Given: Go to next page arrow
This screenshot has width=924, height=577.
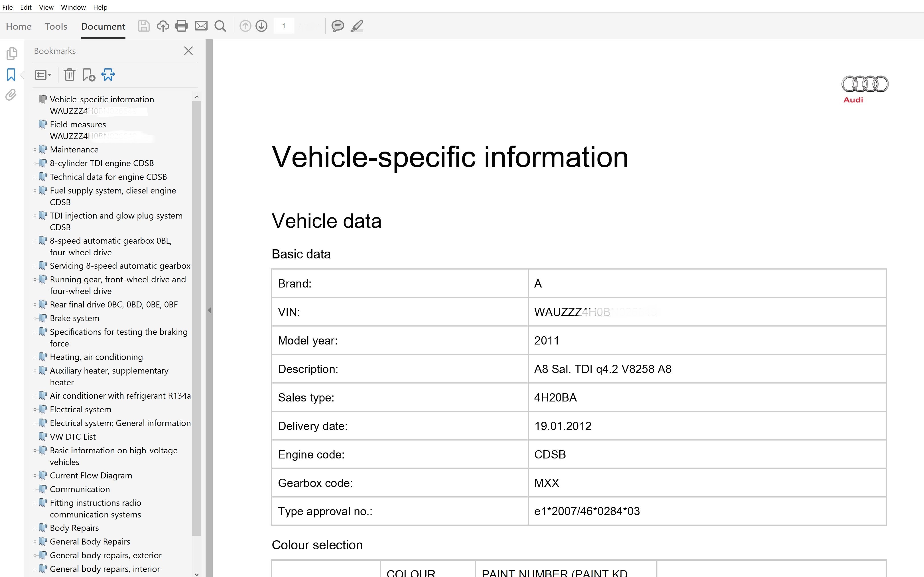Looking at the screenshot, I should click(x=261, y=26).
